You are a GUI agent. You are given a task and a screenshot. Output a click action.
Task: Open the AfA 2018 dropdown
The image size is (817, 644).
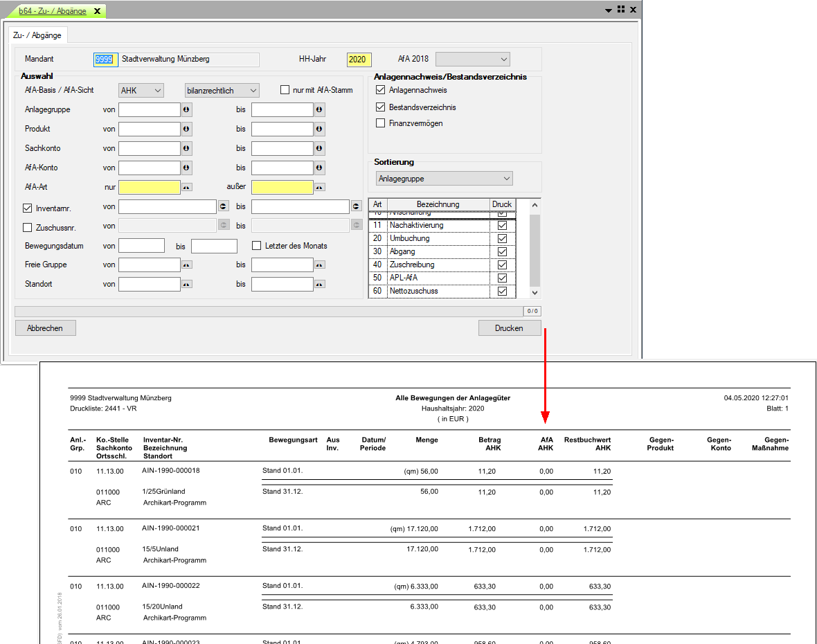[x=473, y=60]
